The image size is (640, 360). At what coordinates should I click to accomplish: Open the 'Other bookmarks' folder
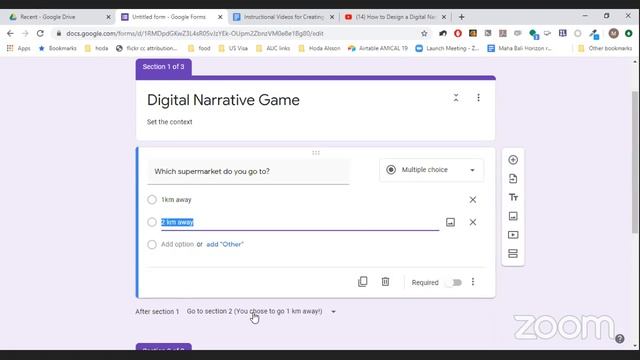point(605,48)
